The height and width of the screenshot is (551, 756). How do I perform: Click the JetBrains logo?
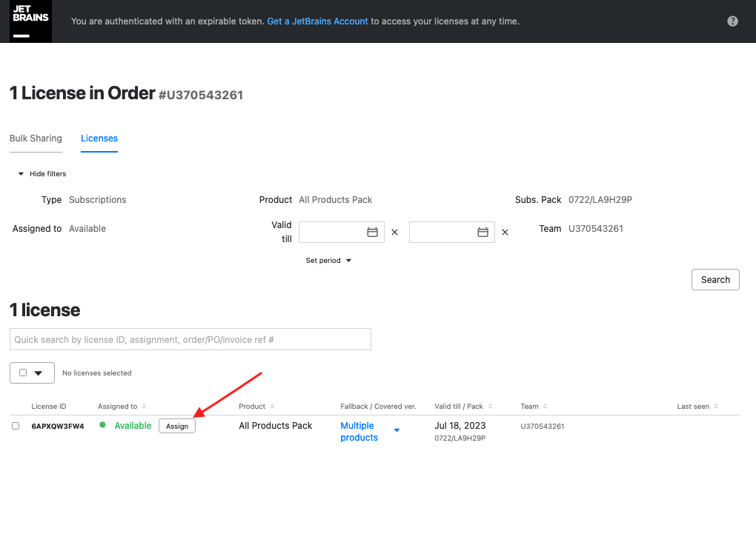(30, 21)
